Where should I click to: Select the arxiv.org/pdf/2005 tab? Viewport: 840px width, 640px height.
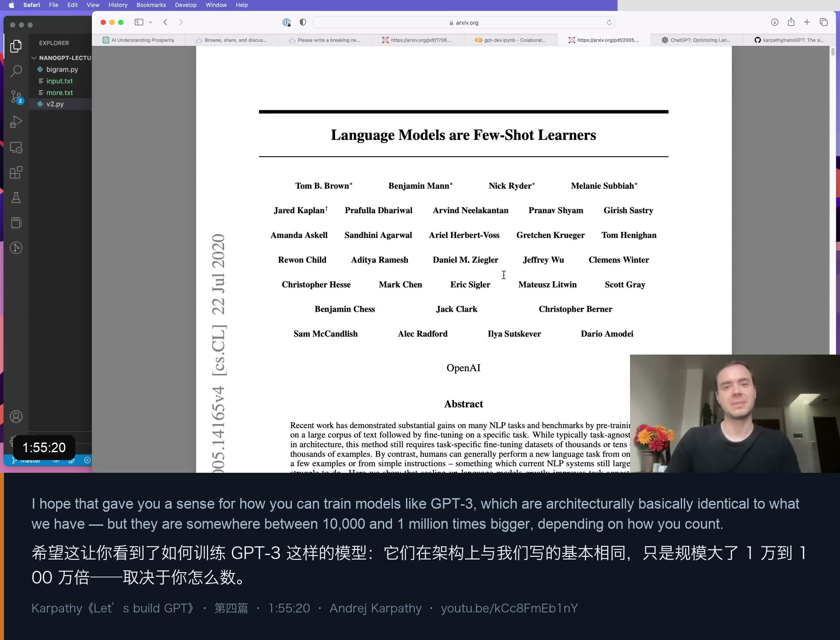coord(604,40)
